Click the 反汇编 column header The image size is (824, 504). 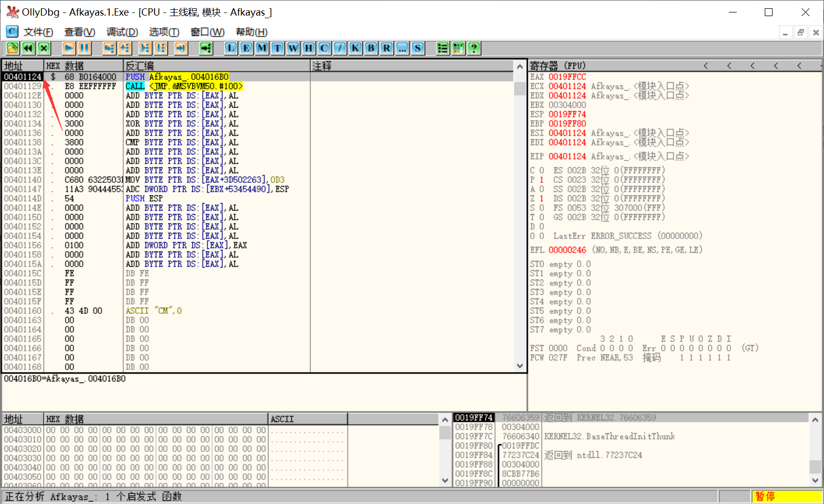pyautogui.click(x=217, y=66)
